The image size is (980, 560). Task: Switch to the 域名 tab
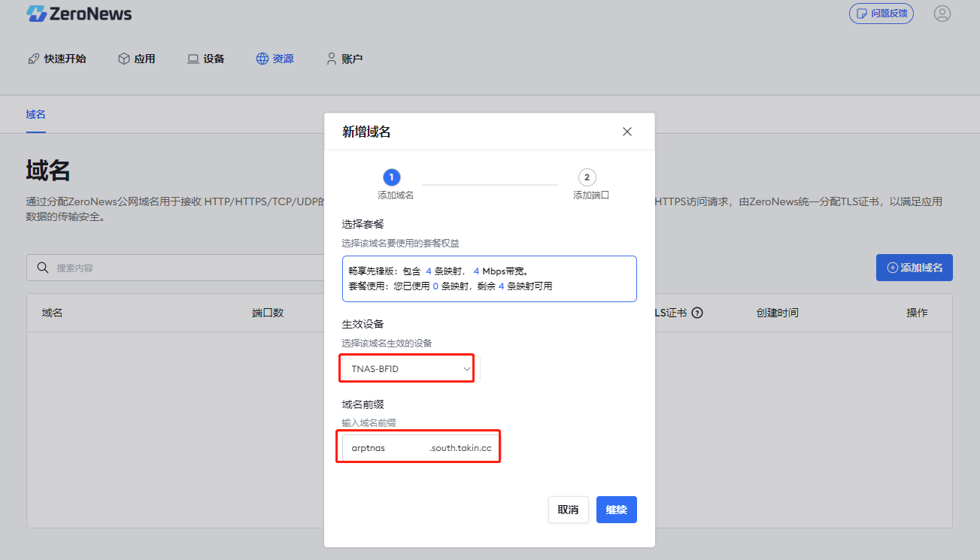click(x=36, y=114)
